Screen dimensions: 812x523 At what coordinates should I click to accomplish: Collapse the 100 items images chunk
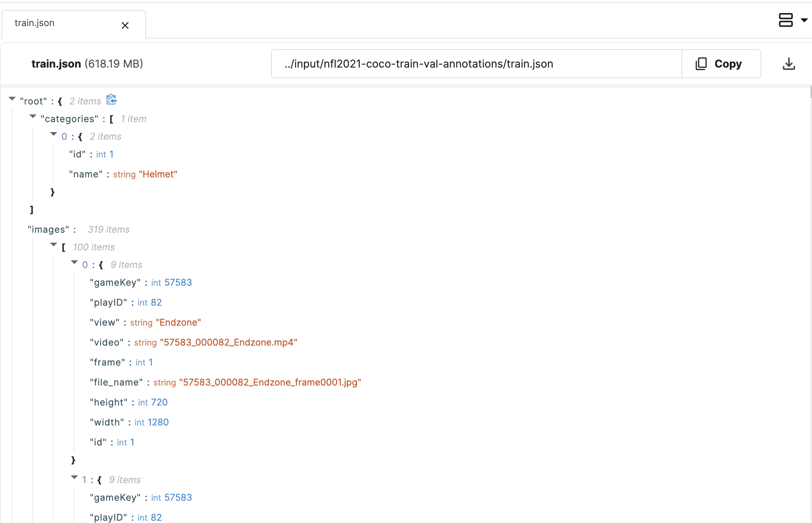[54, 245]
